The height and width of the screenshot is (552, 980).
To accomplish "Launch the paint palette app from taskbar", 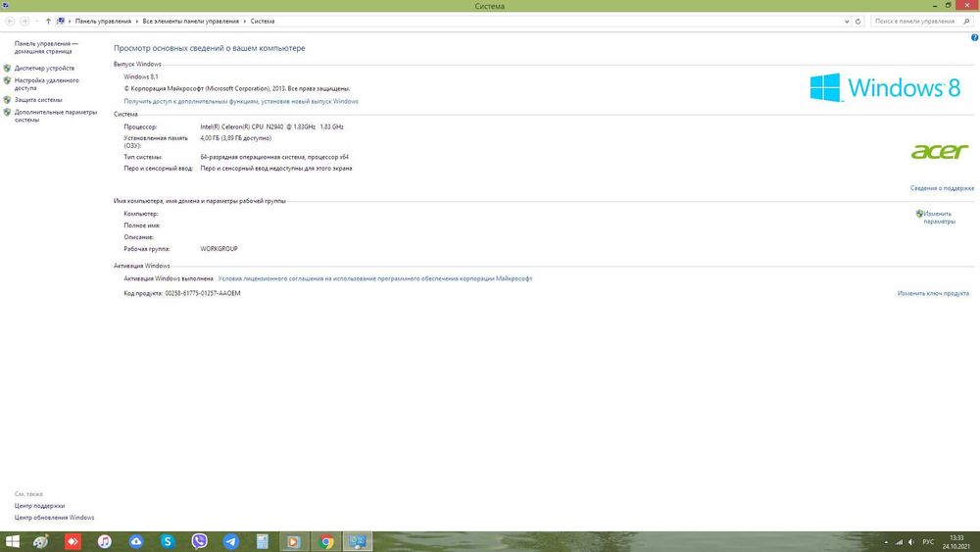I will (41, 541).
